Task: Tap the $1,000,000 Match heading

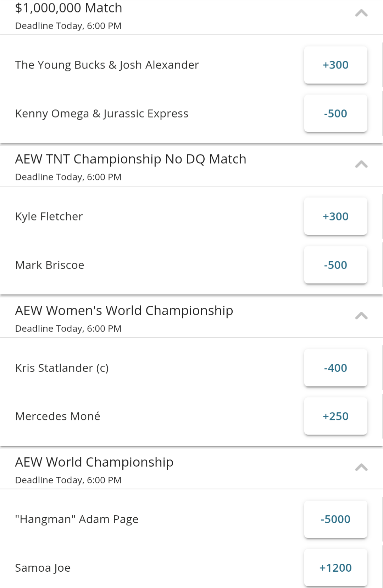Action: 69,8
